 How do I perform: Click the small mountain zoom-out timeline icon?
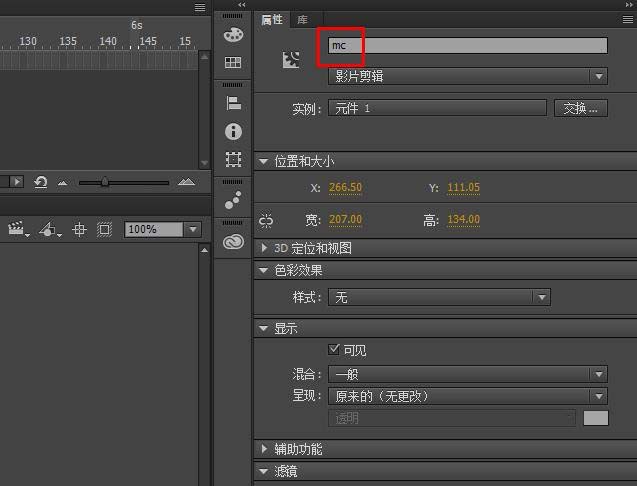[x=63, y=183]
